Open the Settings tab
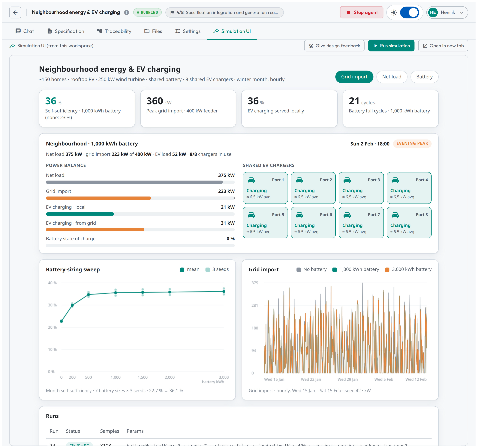This screenshot has width=478, height=448. tap(188, 31)
